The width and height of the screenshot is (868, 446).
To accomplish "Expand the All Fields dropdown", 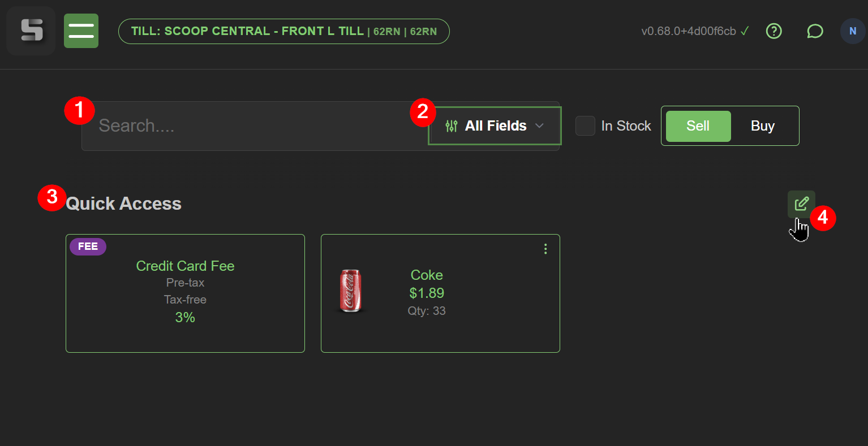I will (495, 125).
